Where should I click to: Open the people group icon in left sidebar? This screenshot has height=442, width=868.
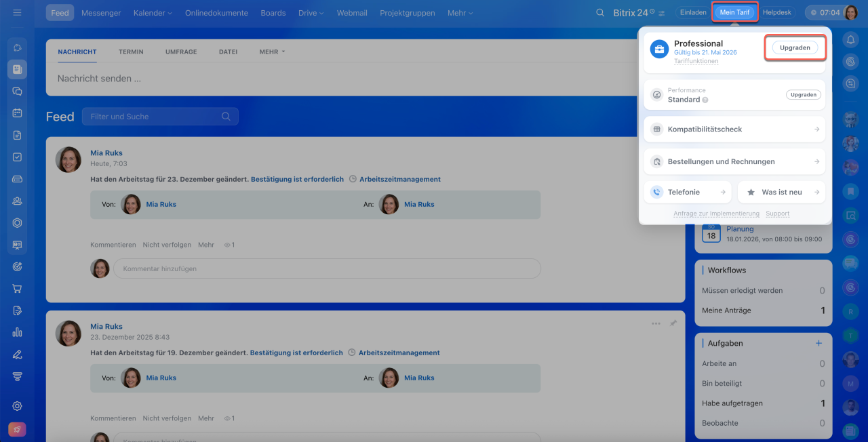(18, 201)
